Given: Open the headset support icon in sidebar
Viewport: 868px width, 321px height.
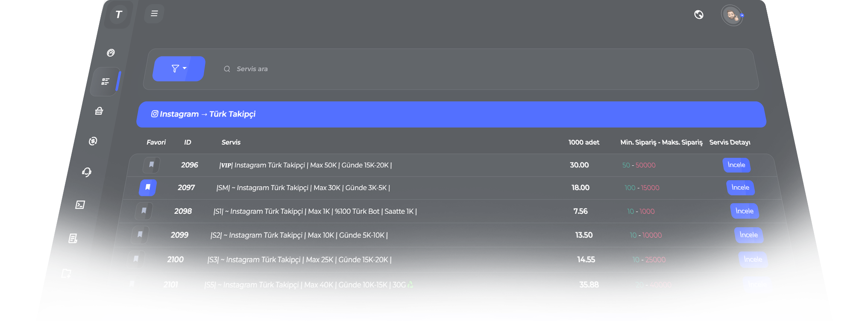Looking at the screenshot, I should 87,172.
